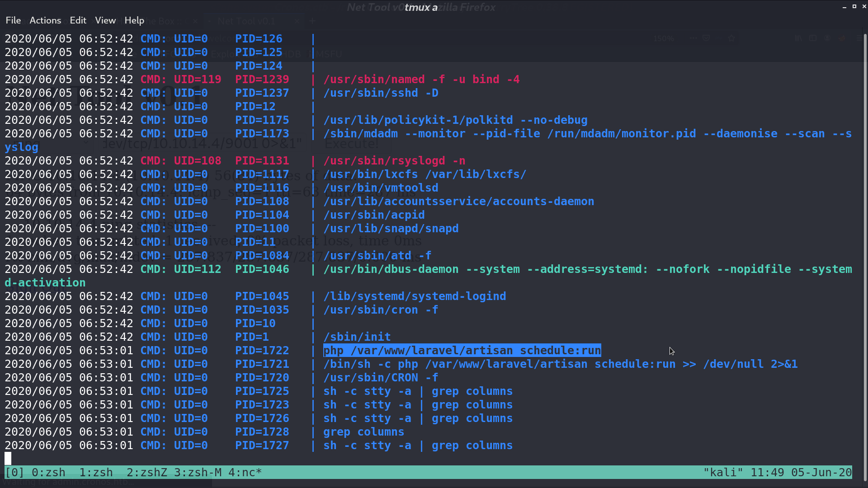
Task: Click PID=1035 in the cron line
Action: 262,310
